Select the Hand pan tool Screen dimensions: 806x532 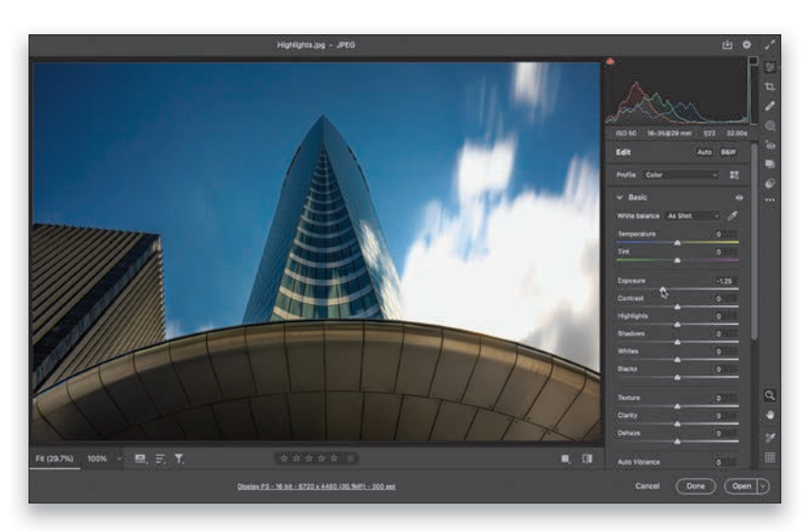tap(769, 415)
